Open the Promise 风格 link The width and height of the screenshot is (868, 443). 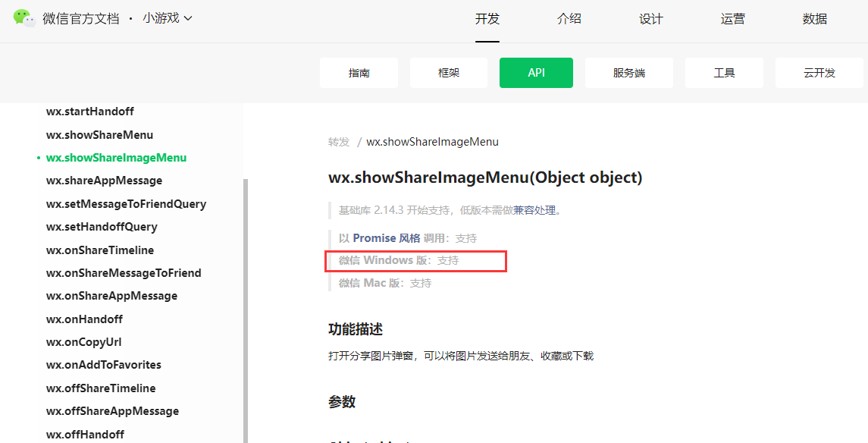coord(387,239)
